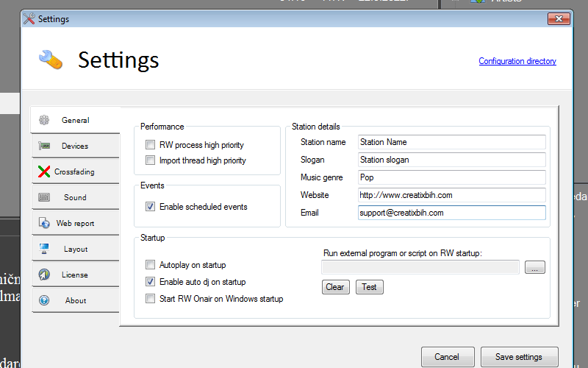This screenshot has width=588, height=368.
Task: Open the Crossfading tab
Action: [76, 171]
